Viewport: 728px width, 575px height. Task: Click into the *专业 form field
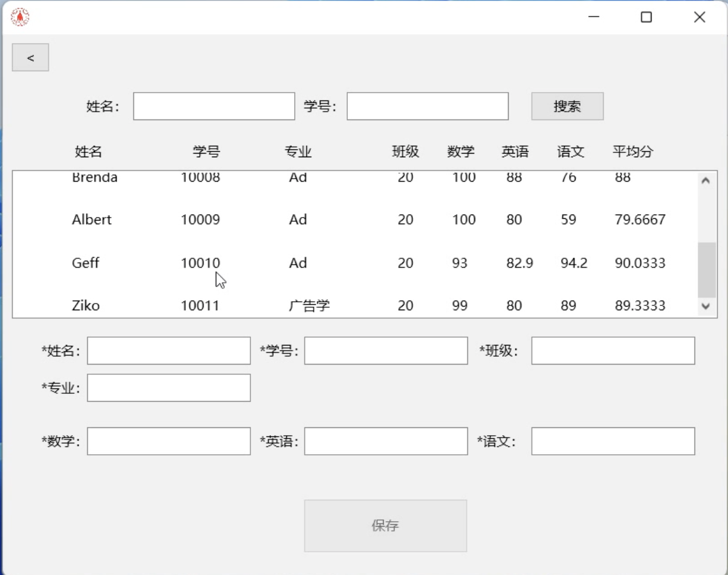click(169, 388)
